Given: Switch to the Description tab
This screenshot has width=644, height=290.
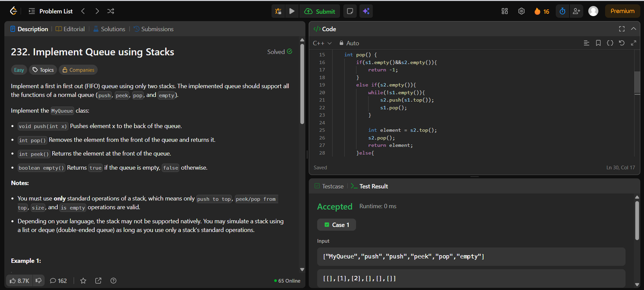Looking at the screenshot, I should click(30, 29).
